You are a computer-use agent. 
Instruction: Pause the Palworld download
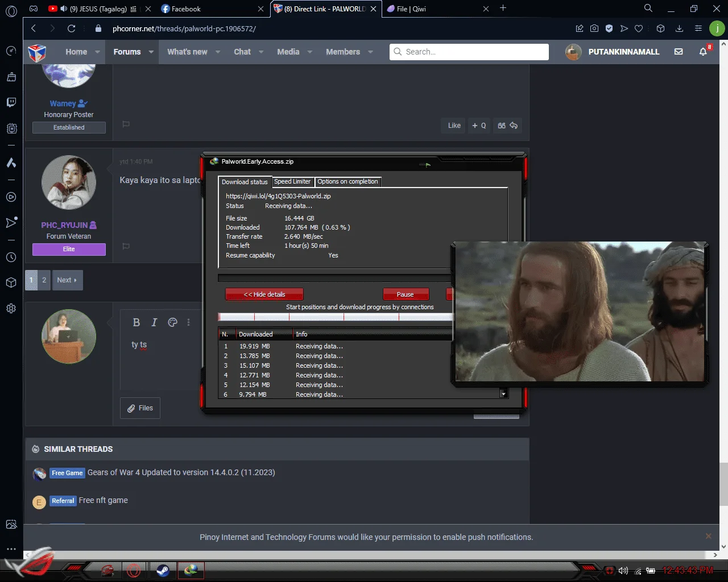(x=406, y=294)
